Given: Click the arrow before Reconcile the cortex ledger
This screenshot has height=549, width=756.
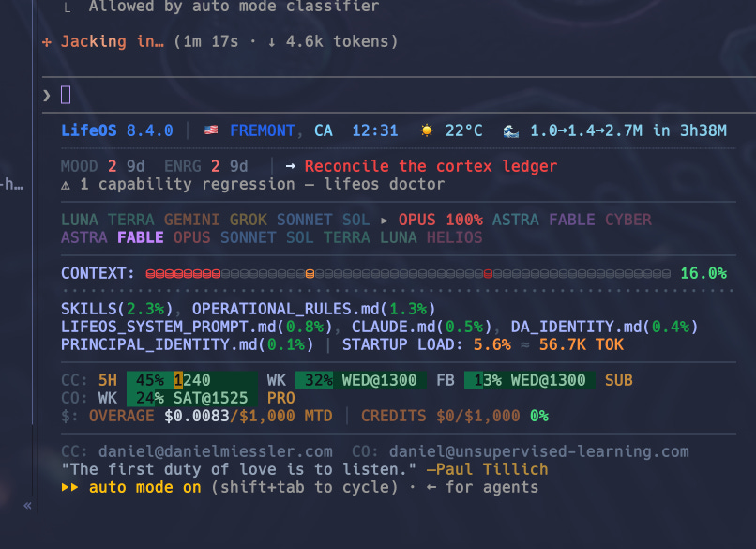Looking at the screenshot, I should point(290,166).
